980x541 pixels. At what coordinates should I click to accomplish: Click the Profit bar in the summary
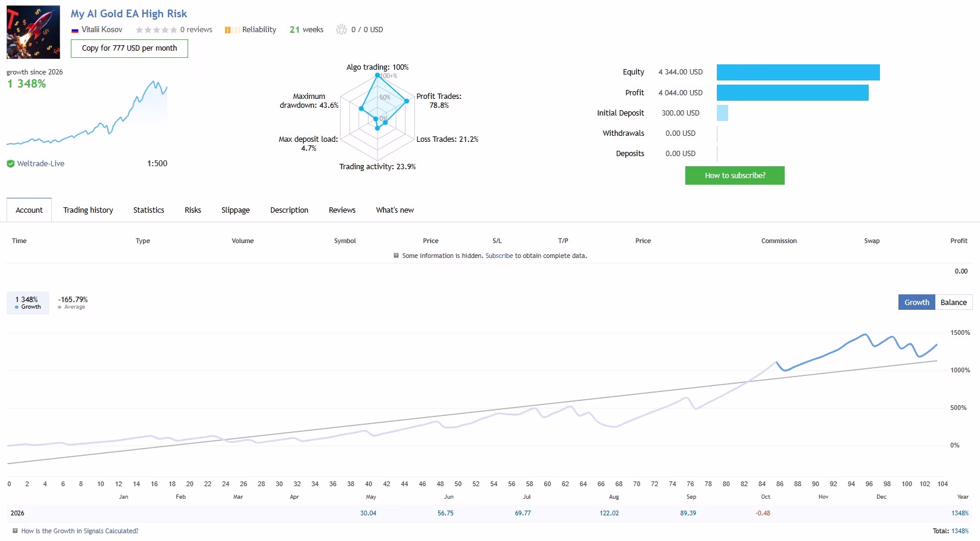tap(792, 92)
